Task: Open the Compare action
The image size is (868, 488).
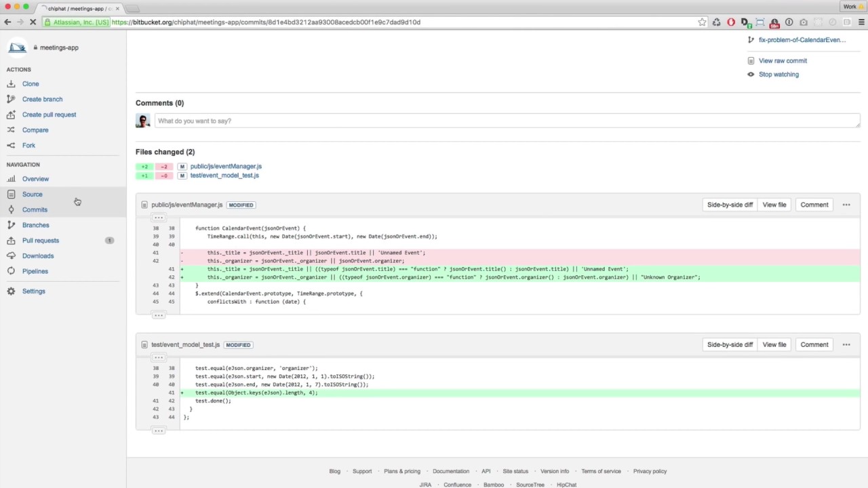Action: [35, 130]
